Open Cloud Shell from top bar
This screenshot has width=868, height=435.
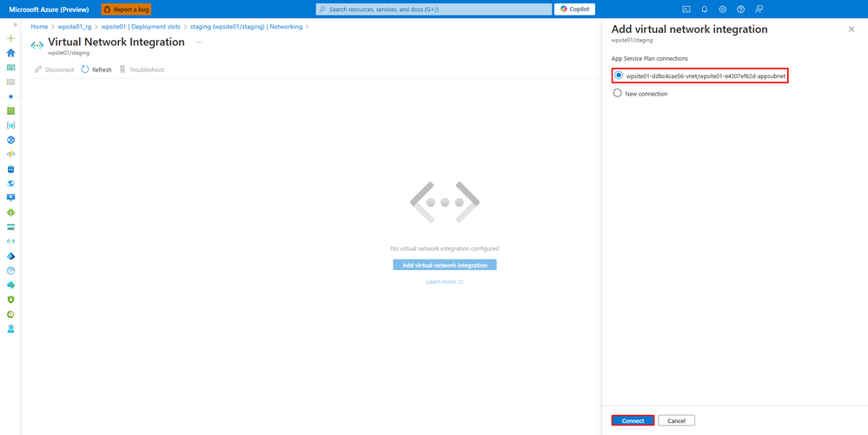click(x=686, y=10)
